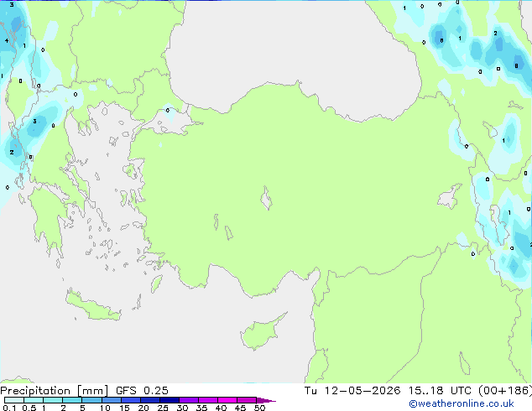Click the 'Tu 12-05-2026' date text

(352, 391)
